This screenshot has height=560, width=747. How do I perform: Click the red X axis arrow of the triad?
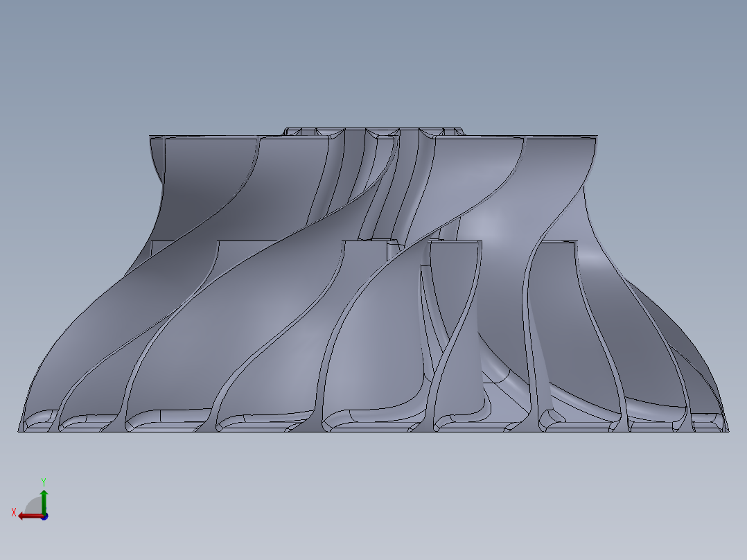point(31,516)
